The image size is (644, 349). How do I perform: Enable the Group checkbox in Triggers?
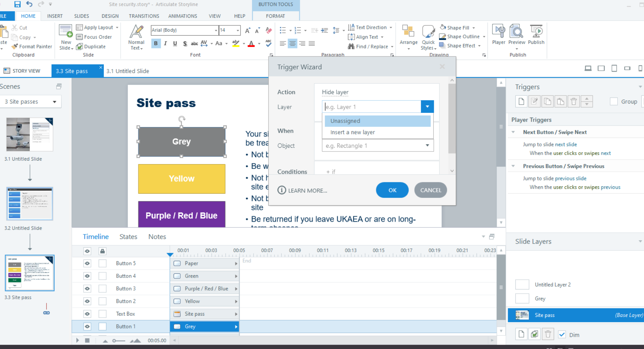pyautogui.click(x=614, y=101)
